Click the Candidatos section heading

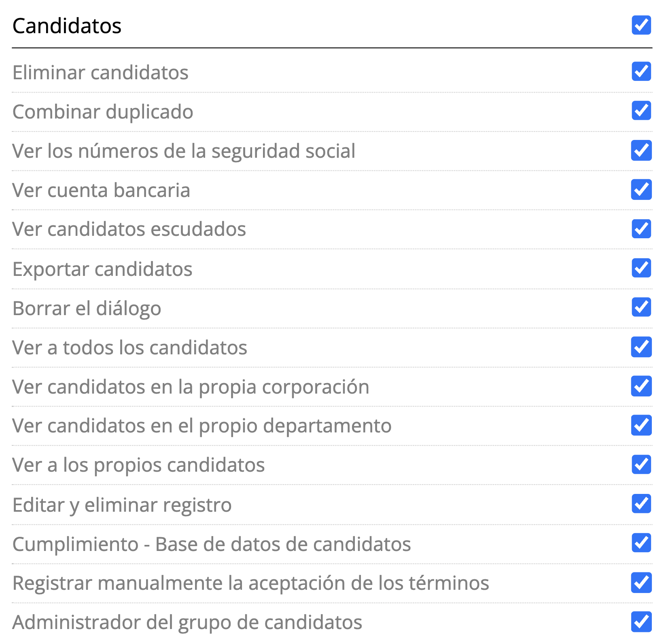tap(67, 26)
